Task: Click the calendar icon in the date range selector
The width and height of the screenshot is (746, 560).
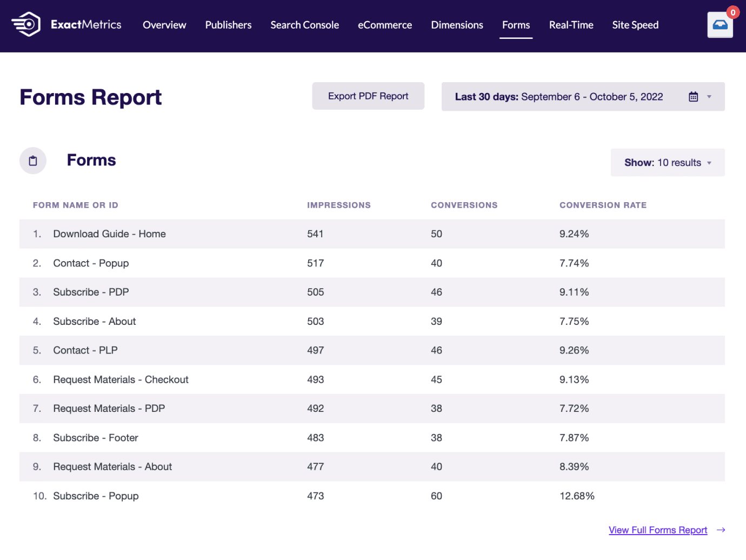Action: coord(694,96)
